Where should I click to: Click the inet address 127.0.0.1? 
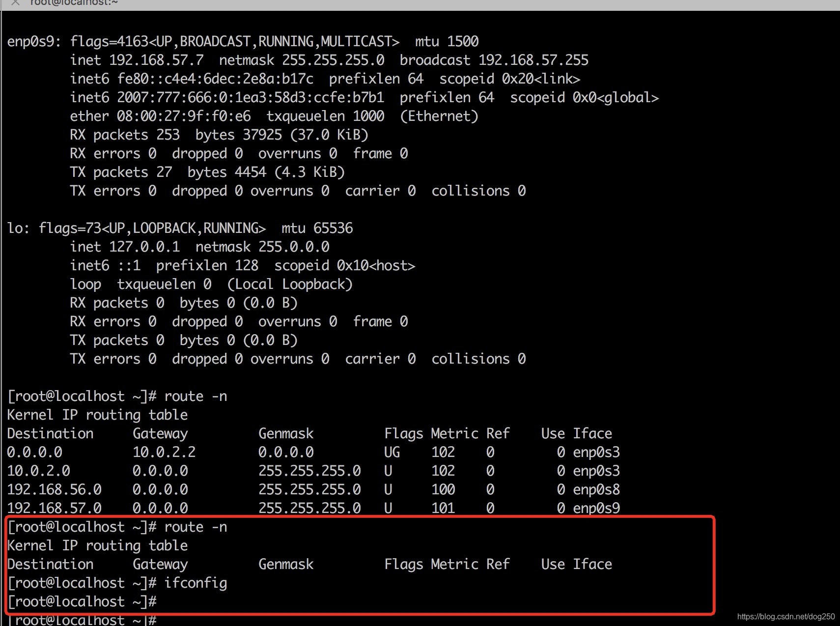coord(144,247)
